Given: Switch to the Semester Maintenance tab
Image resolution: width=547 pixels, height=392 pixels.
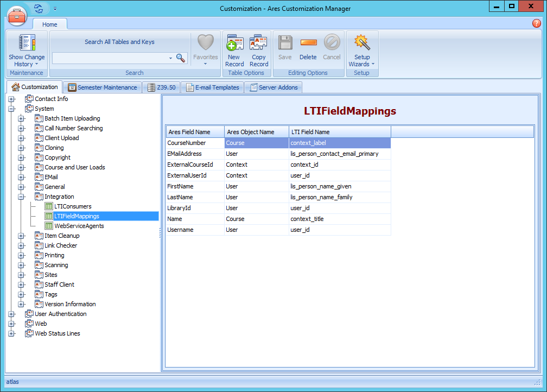Looking at the screenshot, I should [x=103, y=87].
